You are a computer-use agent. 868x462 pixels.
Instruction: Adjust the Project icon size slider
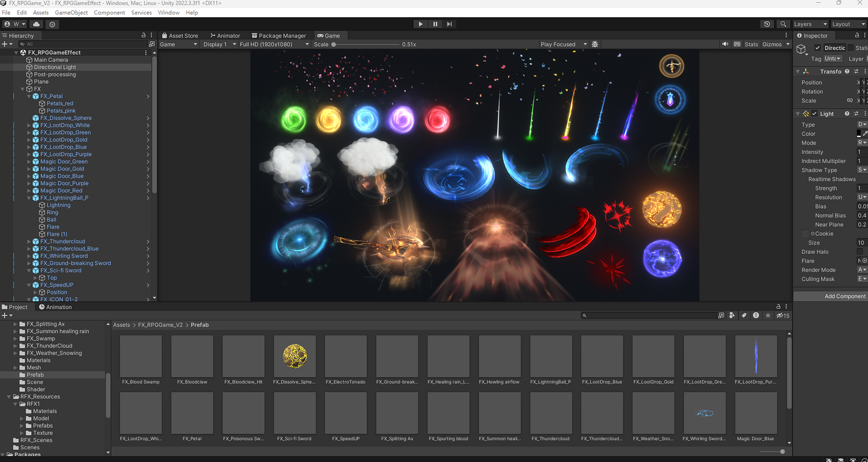(x=773, y=452)
